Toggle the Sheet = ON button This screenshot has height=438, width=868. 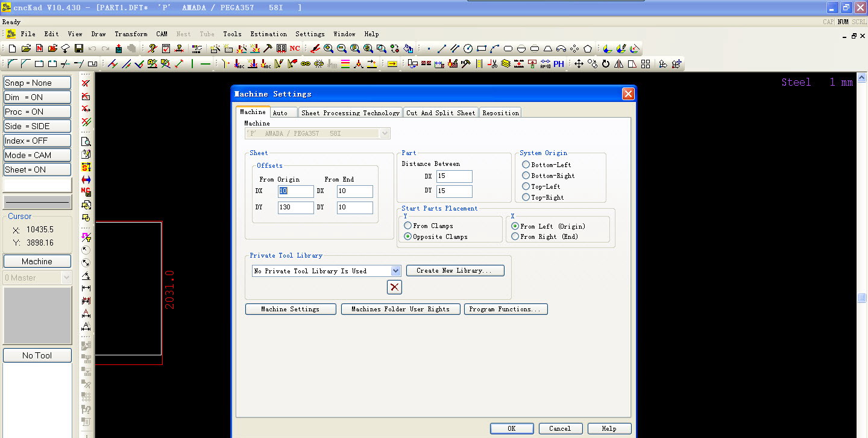point(37,170)
